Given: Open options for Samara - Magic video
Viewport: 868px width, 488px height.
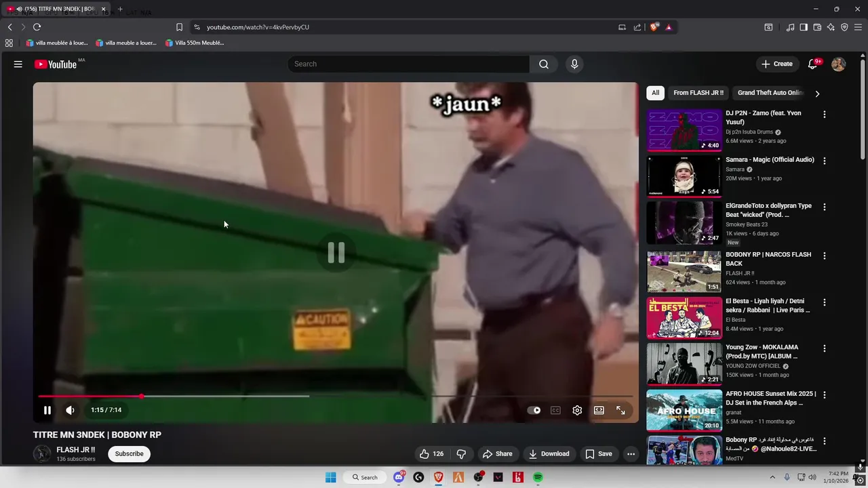Looking at the screenshot, I should 825,161.
